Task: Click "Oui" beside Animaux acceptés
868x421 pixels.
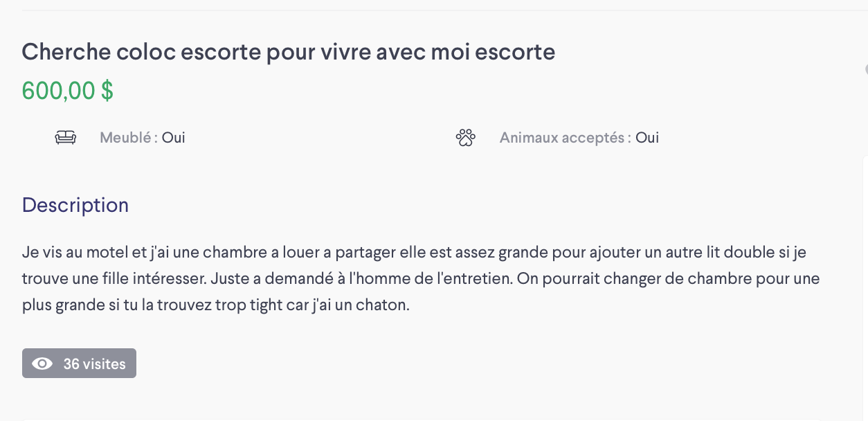Action: (647, 138)
